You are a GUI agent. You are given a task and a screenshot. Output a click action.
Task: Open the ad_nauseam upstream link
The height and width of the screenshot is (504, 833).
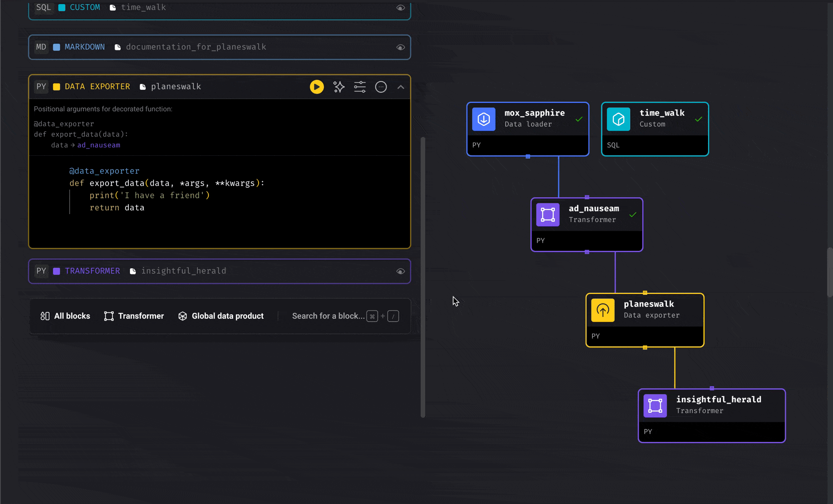click(99, 145)
